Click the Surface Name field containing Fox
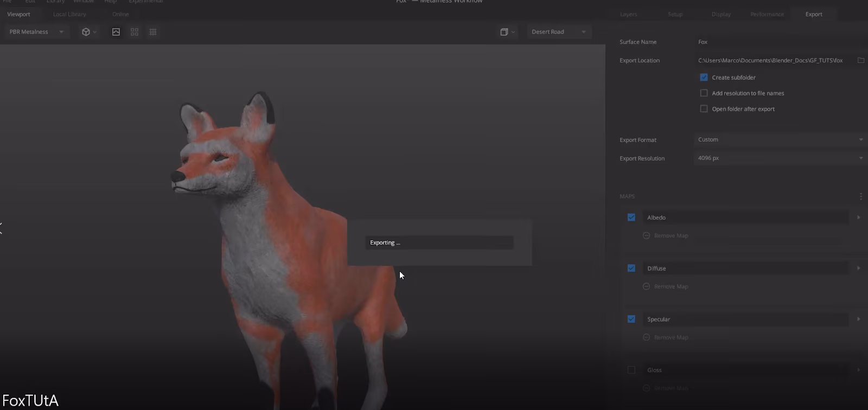This screenshot has height=410, width=868. (781, 42)
